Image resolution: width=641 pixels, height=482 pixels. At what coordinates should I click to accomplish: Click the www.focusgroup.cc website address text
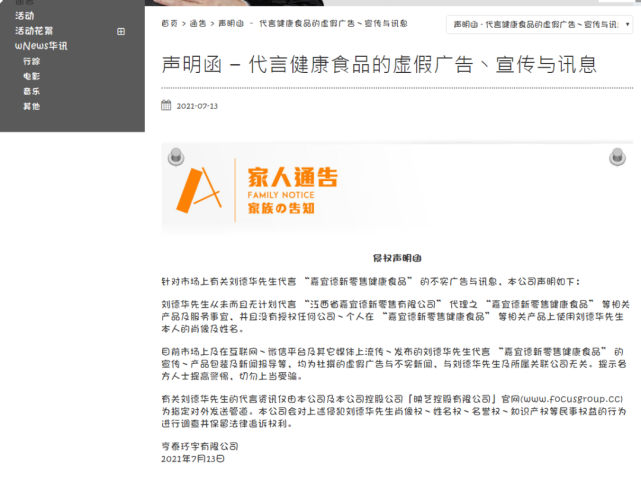tap(572, 399)
